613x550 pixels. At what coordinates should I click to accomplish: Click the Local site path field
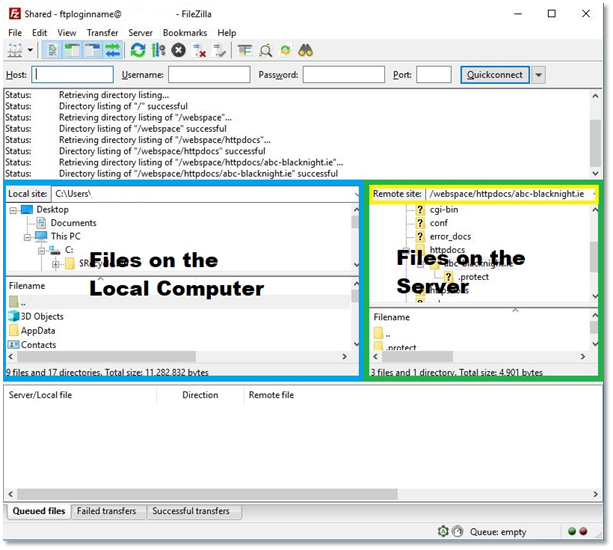[x=203, y=193]
